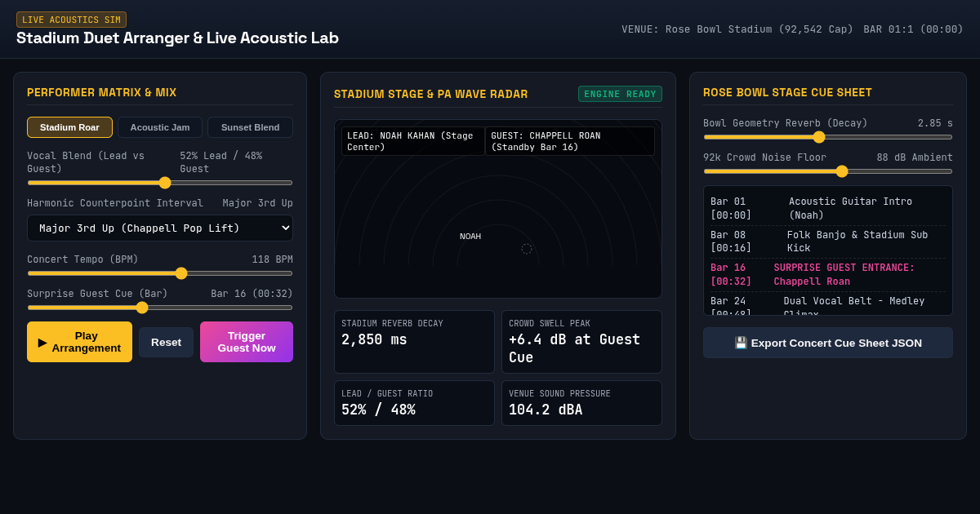The image size is (980, 514).
Task: Click the 2.85 s reverb decay value
Action: pyautogui.click(x=935, y=123)
